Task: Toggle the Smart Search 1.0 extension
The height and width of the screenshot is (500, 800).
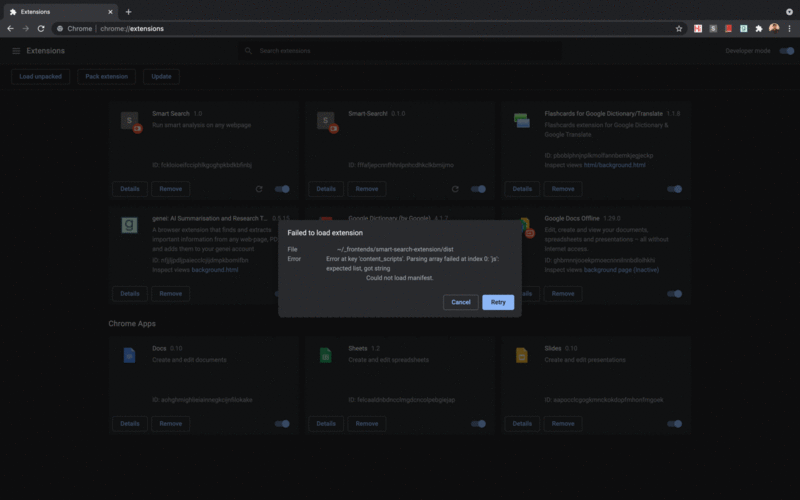Action: click(x=282, y=189)
